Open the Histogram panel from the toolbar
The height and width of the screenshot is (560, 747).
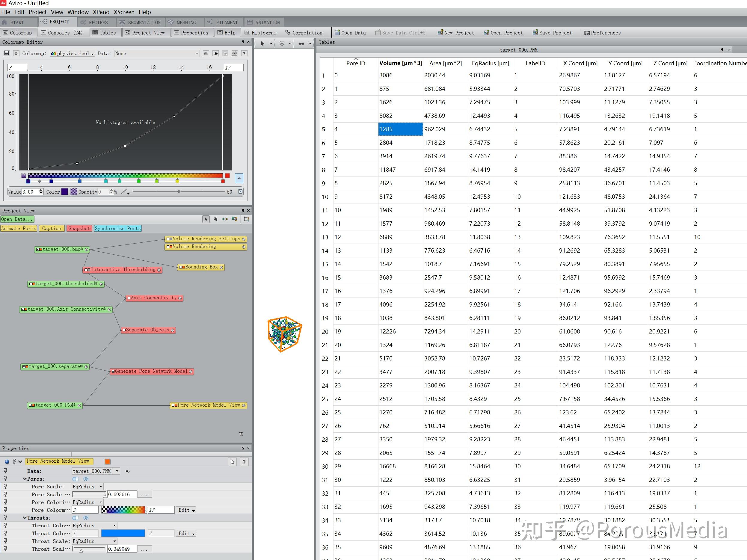tap(260, 33)
